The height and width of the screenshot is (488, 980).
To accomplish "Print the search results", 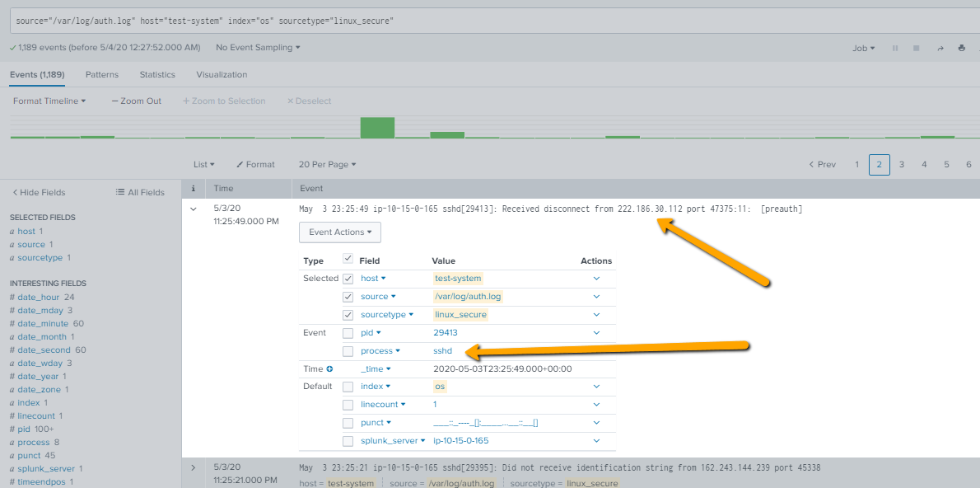I will 960,48.
